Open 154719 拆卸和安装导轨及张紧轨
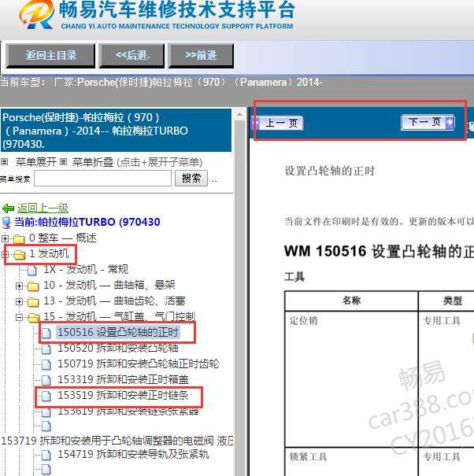 click(133, 455)
